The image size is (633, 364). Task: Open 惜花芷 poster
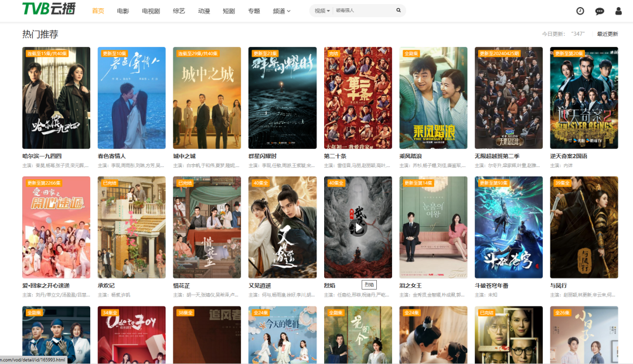click(207, 227)
